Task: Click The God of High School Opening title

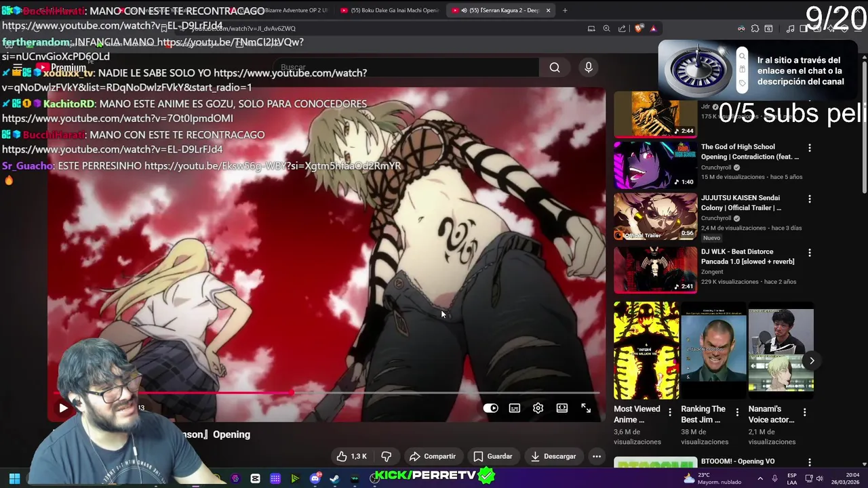Action: click(x=749, y=152)
